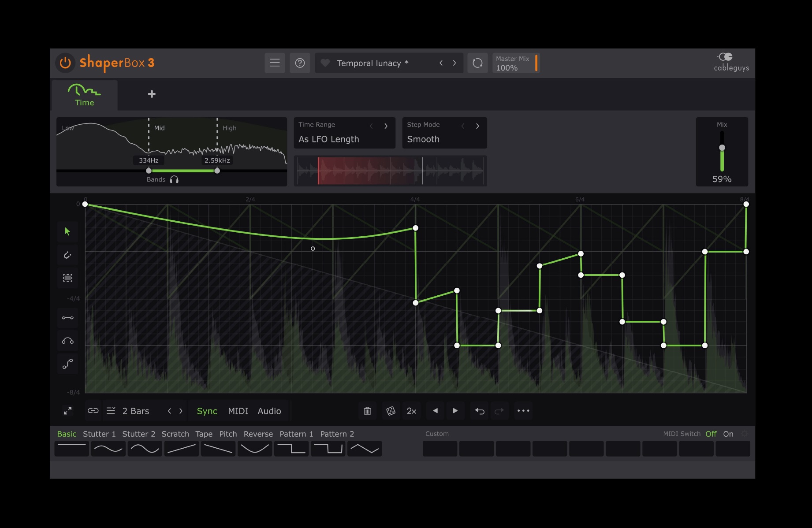The height and width of the screenshot is (528, 812).
Task: Select the Basic wave preset tab
Action: click(67, 434)
